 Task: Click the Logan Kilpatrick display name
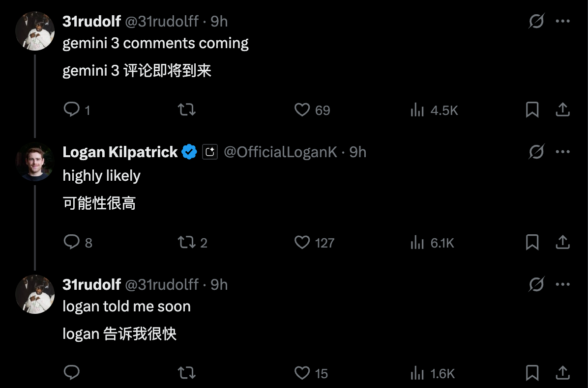(120, 152)
